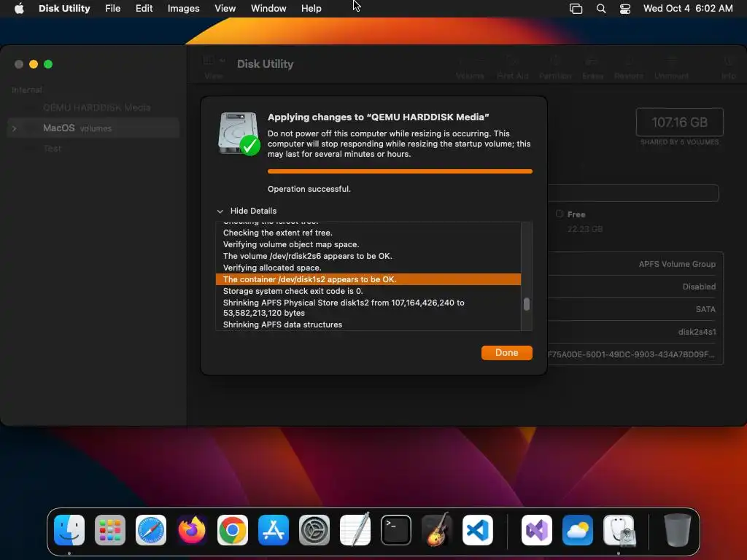Image resolution: width=747 pixels, height=560 pixels.
Task: Click "Verifying allocated space." log line
Action: coord(272,268)
